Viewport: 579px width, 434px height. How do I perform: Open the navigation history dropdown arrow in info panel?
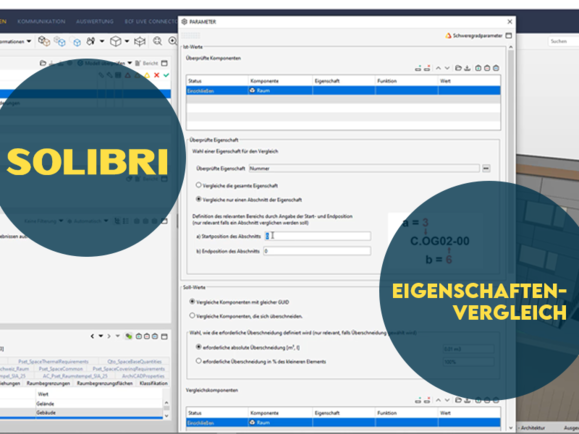click(101, 336)
